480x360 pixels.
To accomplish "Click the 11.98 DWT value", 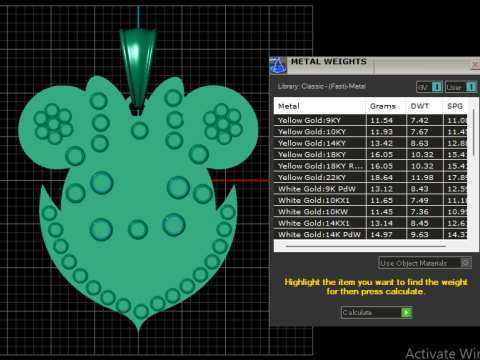I will point(422,177).
